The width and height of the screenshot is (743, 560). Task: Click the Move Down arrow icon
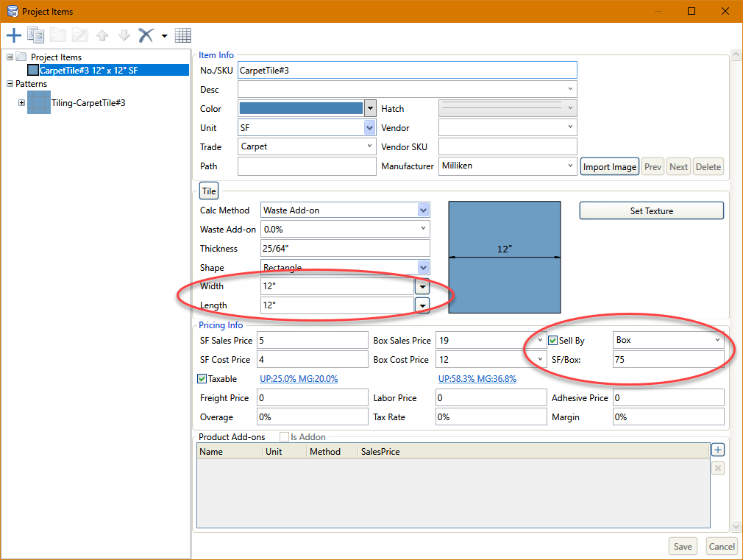point(124,35)
